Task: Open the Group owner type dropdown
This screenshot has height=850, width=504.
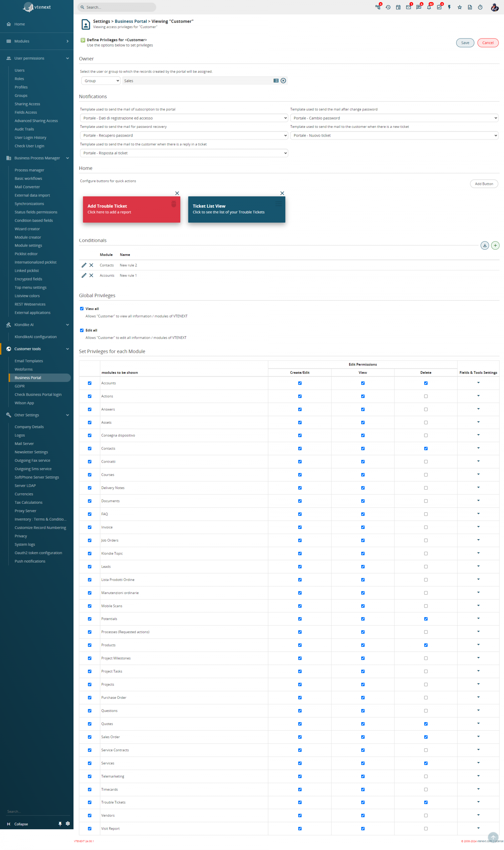Action: (101, 81)
